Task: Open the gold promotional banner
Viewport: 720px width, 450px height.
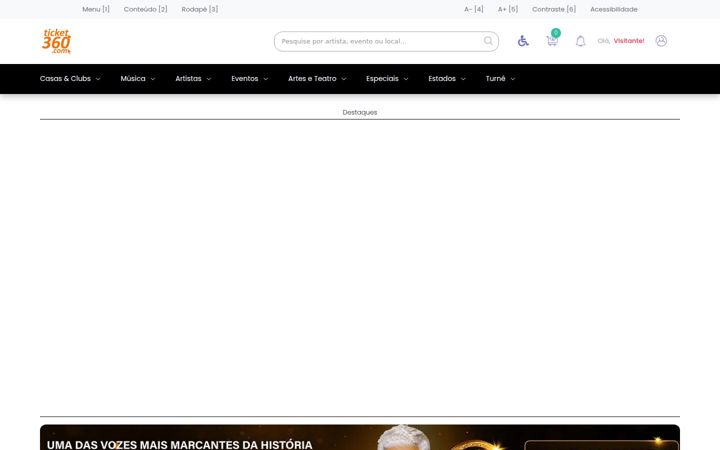Action: click(360, 437)
